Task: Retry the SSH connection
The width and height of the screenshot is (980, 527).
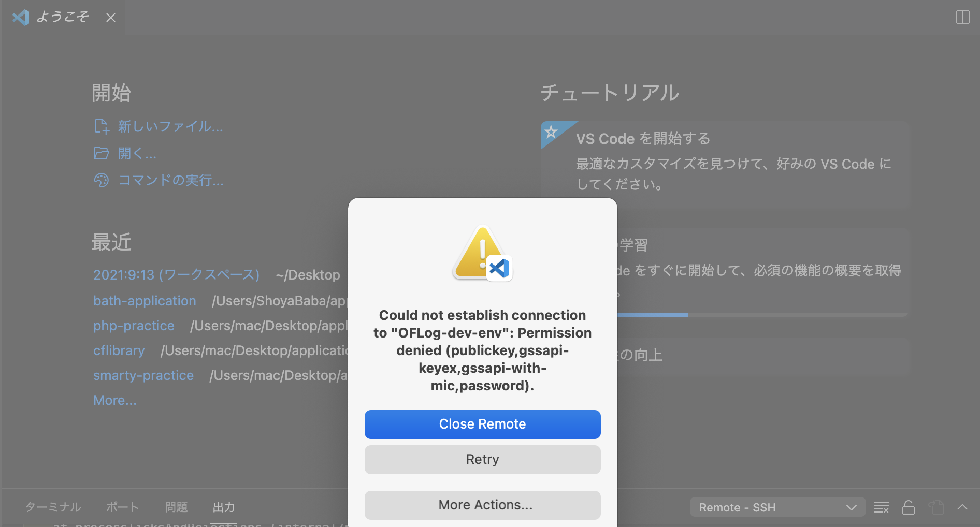Action: [482, 459]
